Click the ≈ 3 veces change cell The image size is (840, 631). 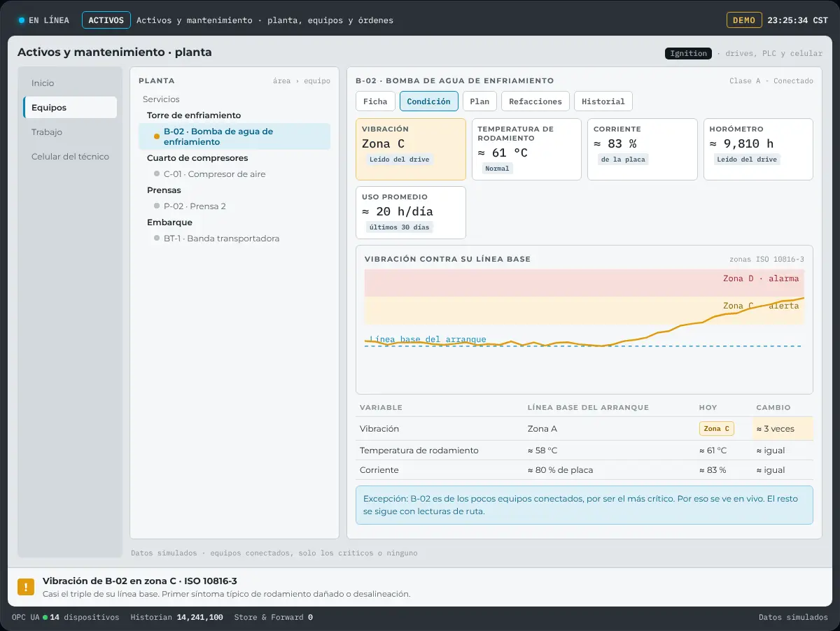(783, 429)
